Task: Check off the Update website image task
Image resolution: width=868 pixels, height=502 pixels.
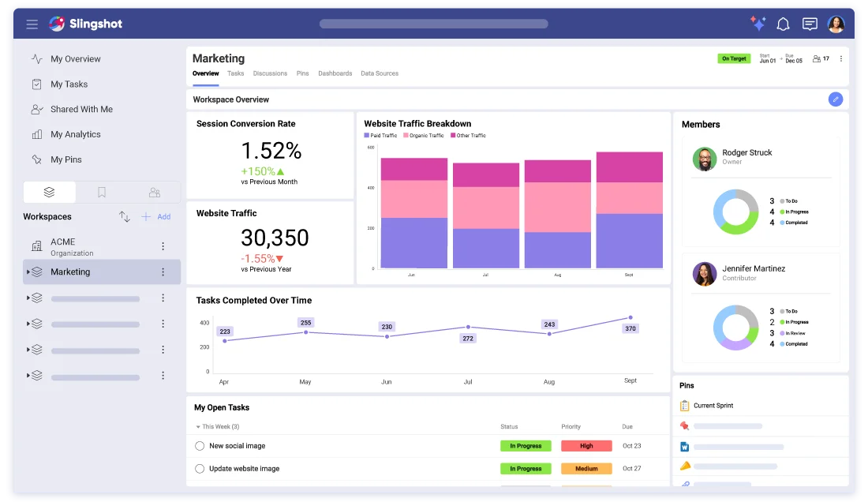Action: (200, 468)
